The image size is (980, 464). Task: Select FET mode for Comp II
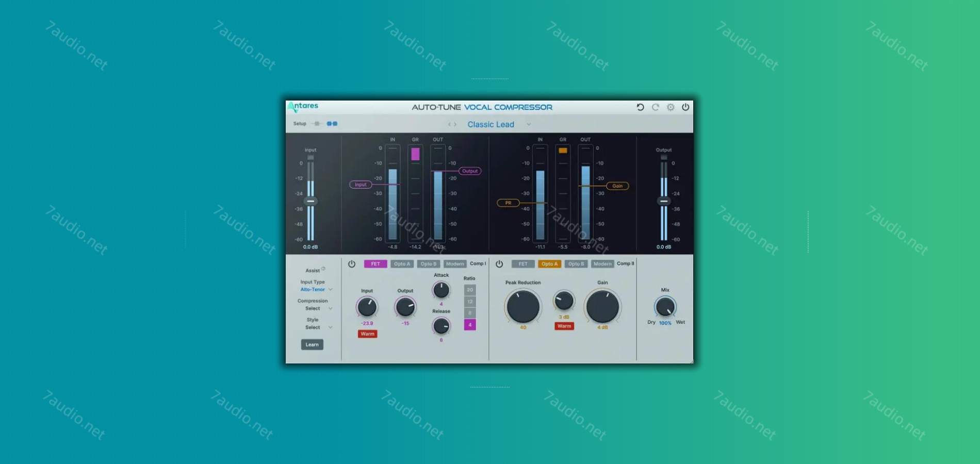coord(523,264)
